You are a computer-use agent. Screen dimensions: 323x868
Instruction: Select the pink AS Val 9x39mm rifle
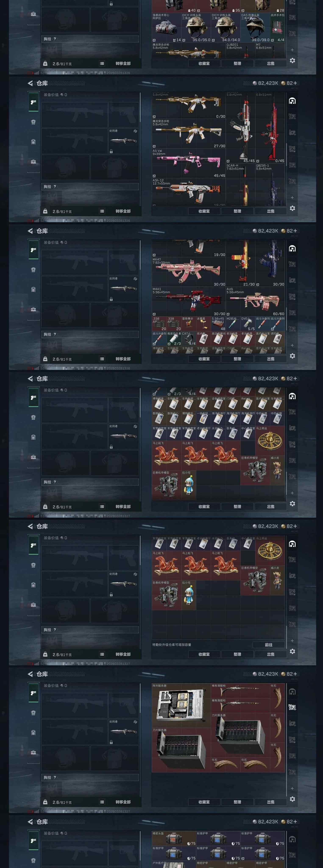(188, 163)
